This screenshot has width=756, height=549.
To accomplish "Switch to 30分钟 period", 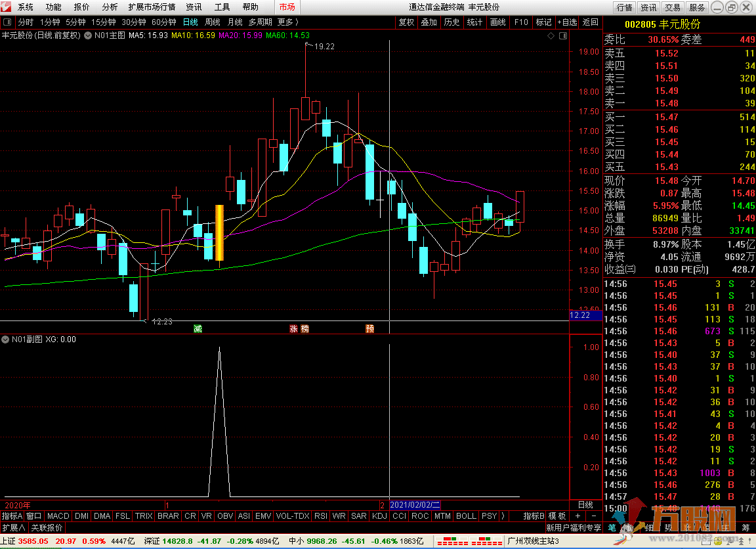I will [134, 22].
